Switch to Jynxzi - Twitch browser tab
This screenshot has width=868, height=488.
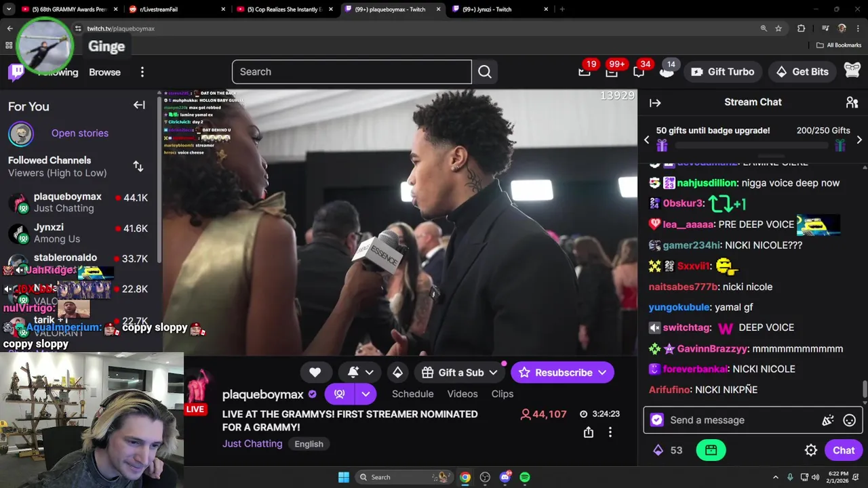(x=500, y=9)
